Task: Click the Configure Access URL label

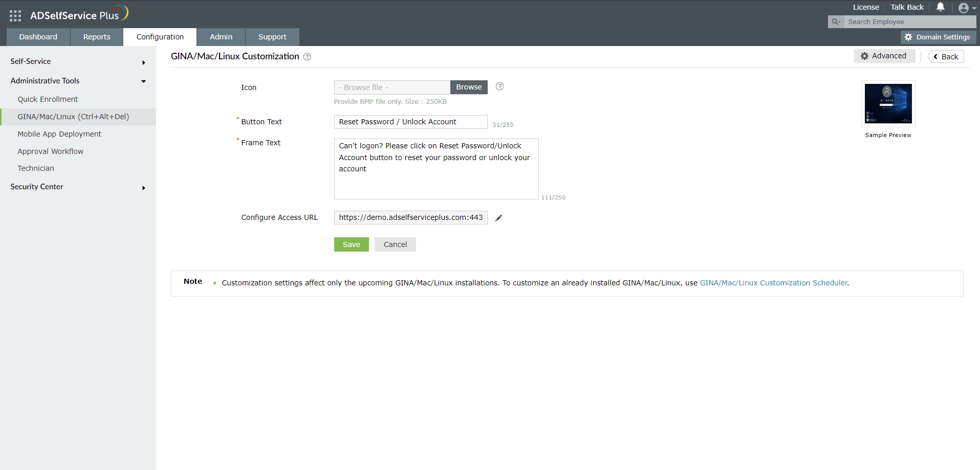Action: 279,217
